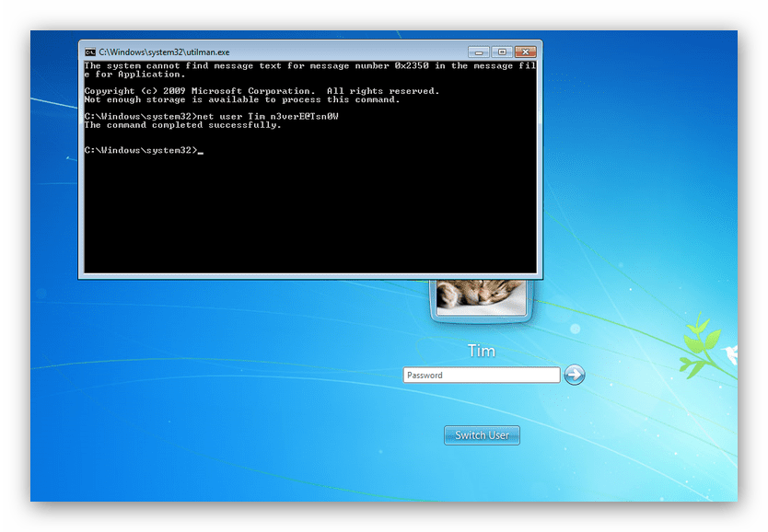
Task: Click empty blue background below Switch User
Action: pos(482,474)
